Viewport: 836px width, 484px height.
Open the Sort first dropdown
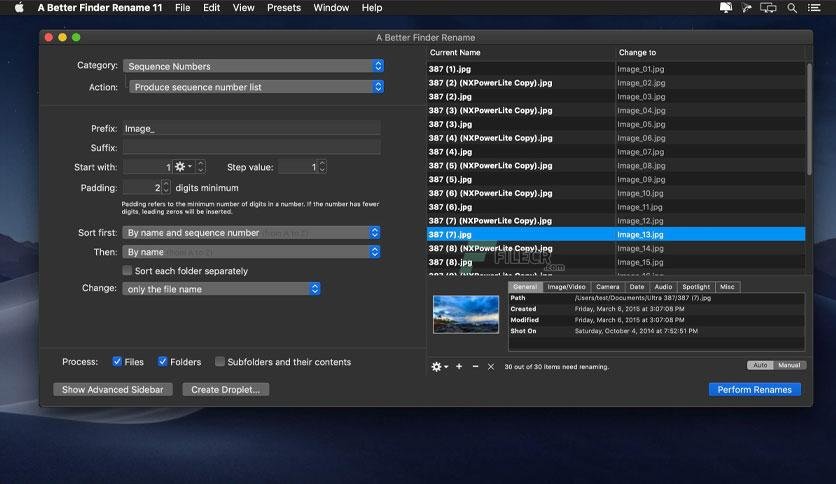tap(251, 232)
